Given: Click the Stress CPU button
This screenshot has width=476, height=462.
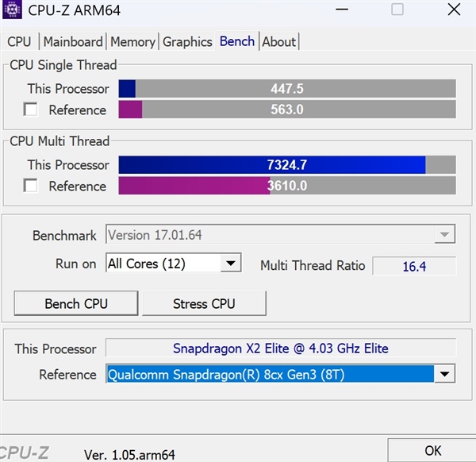Looking at the screenshot, I should click(204, 303).
